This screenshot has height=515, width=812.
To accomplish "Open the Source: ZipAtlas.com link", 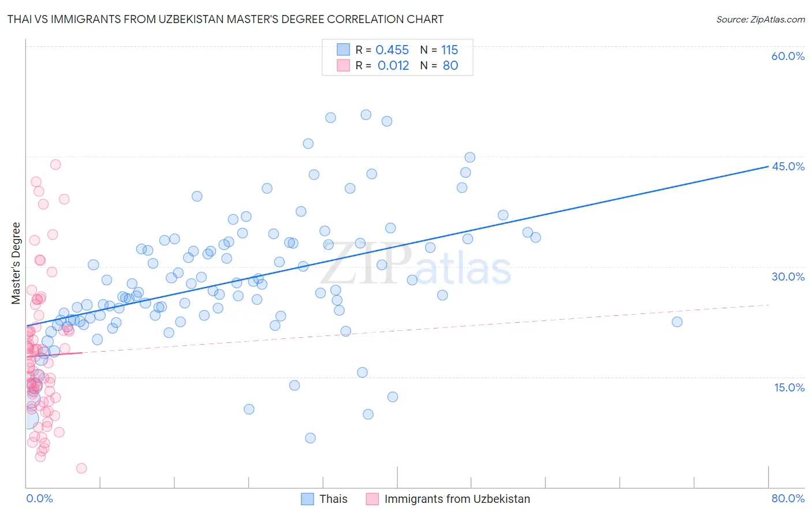I will [x=761, y=19].
